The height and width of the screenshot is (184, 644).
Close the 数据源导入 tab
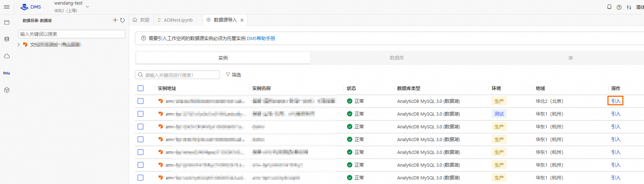242,20
